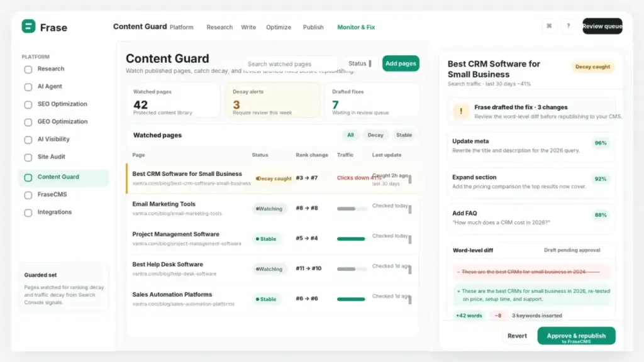Click the Decay caught status in table row
The image size is (644, 362).
tap(273, 178)
